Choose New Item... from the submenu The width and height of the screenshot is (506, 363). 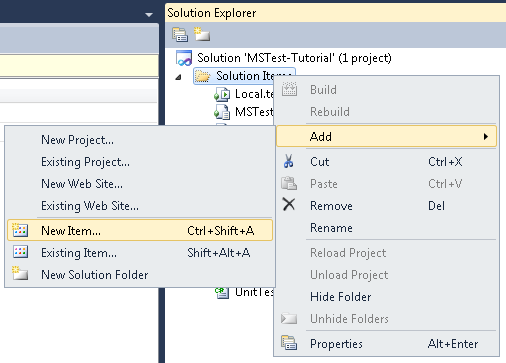[140, 230]
